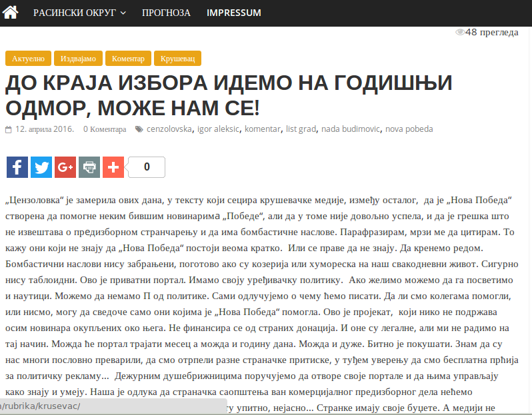Viewport: 532px width, 415px height.
Task: Open the Крушевац category tag
Action: [x=177, y=59]
